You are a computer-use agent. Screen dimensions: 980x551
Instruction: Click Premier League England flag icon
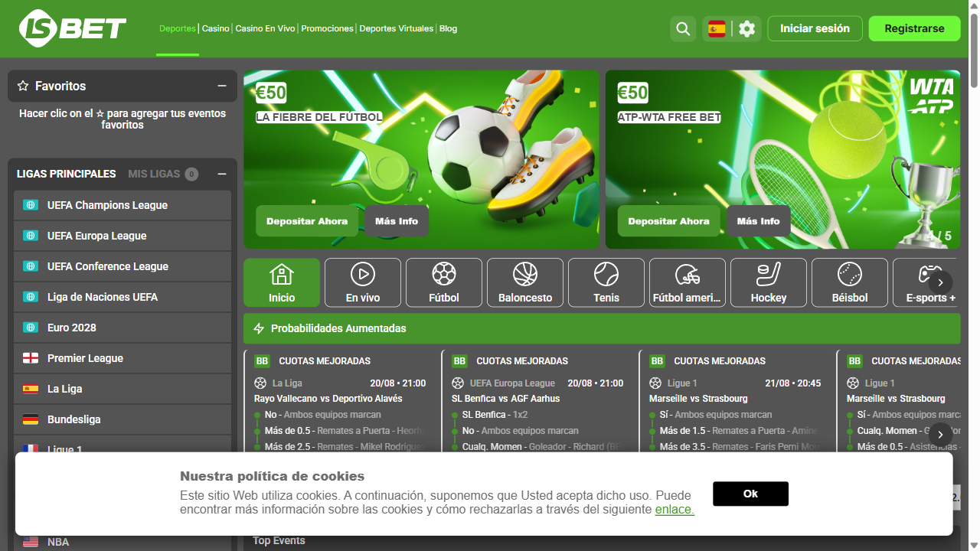click(x=31, y=358)
